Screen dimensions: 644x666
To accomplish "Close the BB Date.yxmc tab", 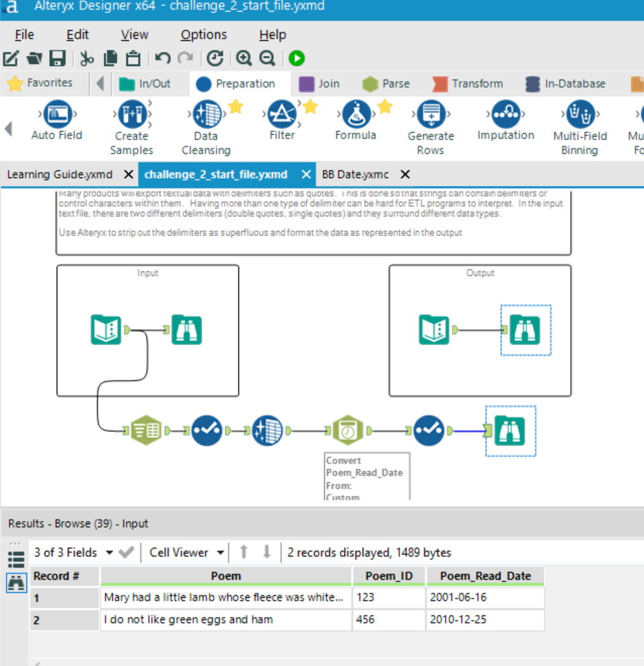I will 405,174.
